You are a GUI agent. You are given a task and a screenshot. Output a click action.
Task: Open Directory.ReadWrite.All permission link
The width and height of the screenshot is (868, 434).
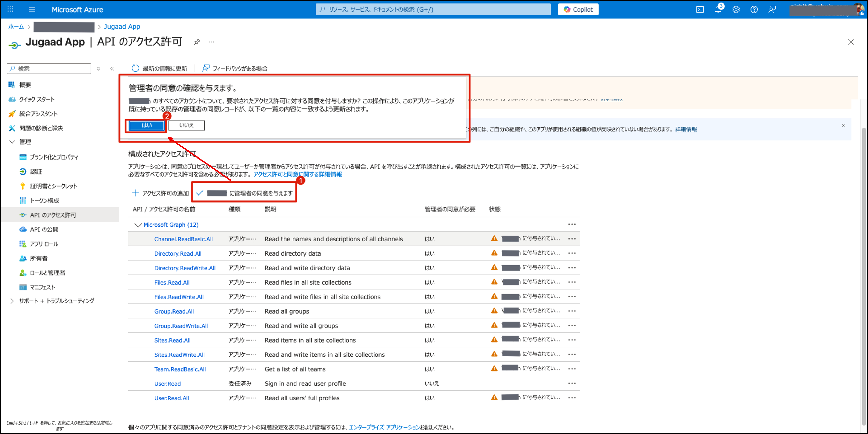click(185, 268)
